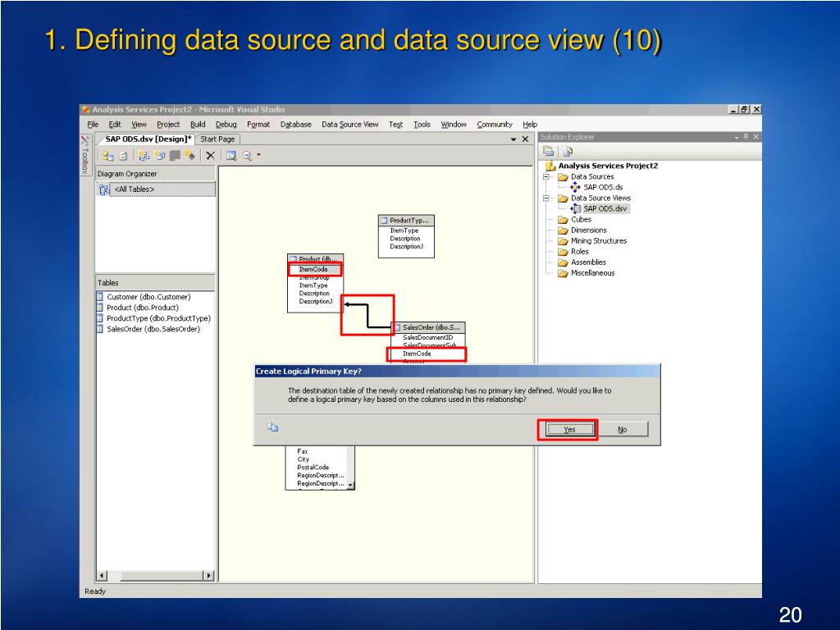
Task: Click the Zoom magnifier icon
Action: (x=247, y=155)
